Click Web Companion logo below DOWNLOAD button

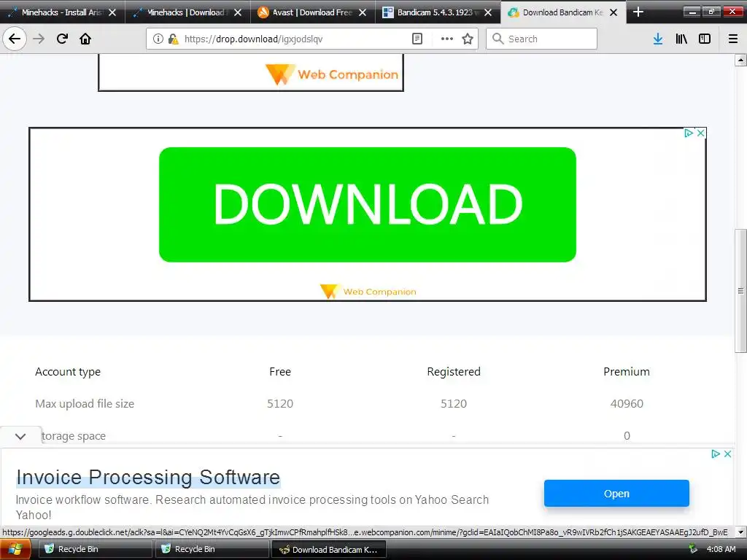(x=368, y=292)
